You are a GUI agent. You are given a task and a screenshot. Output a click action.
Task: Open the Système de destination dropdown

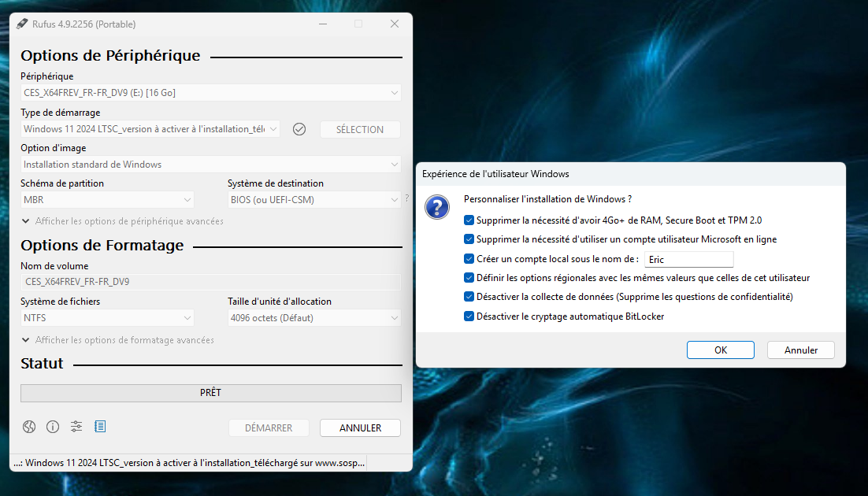pyautogui.click(x=314, y=200)
